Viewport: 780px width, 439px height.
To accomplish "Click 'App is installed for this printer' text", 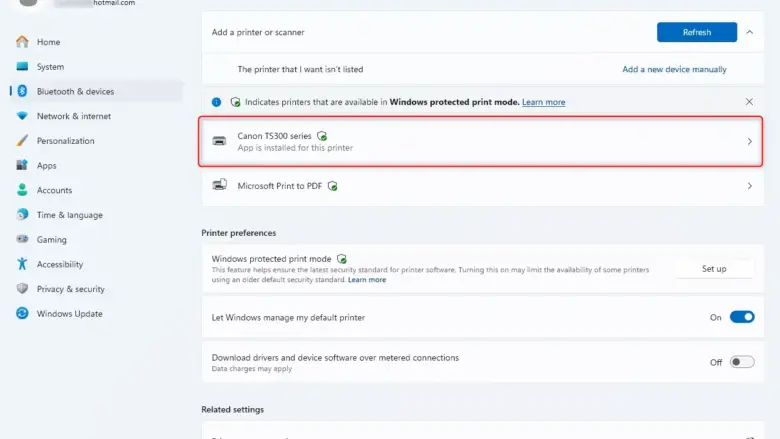I will pos(295,148).
